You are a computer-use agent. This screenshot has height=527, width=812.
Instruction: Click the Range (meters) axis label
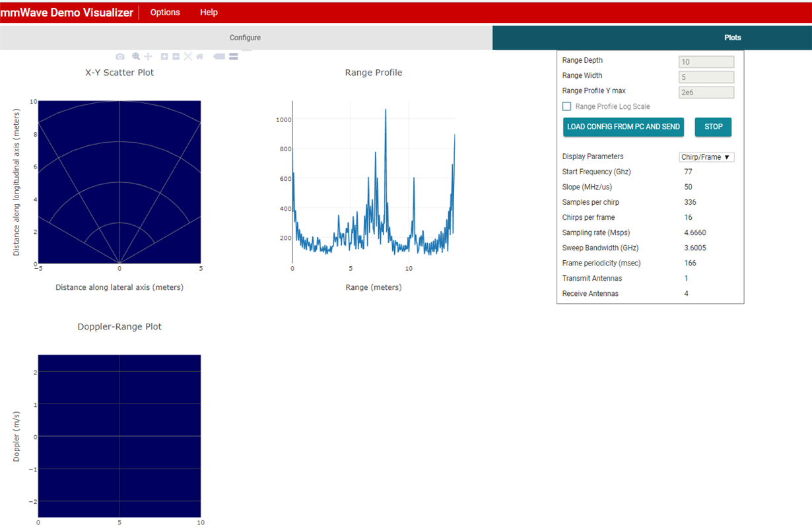tap(374, 288)
